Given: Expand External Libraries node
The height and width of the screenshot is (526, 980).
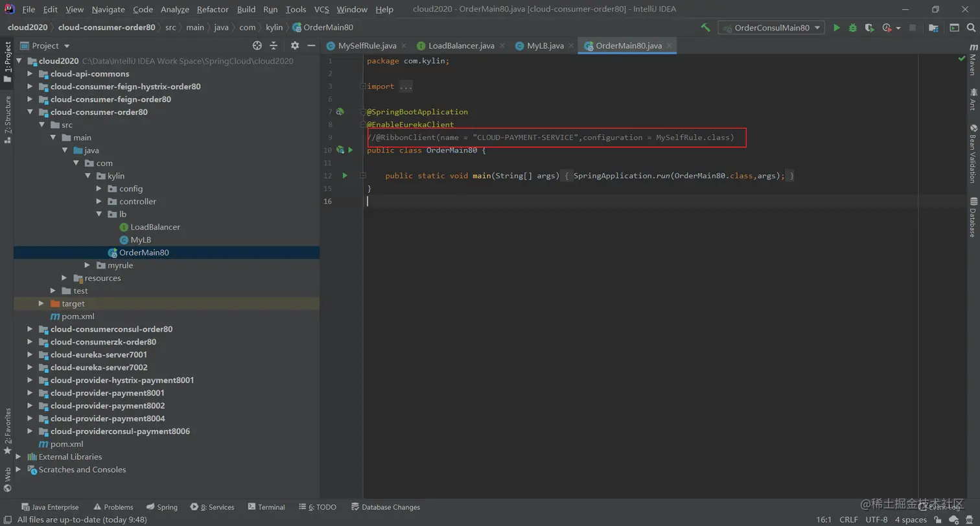Looking at the screenshot, I should 19,457.
